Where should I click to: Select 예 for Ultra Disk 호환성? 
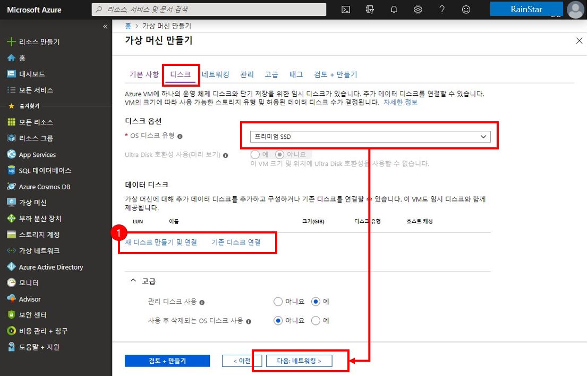[x=255, y=154]
